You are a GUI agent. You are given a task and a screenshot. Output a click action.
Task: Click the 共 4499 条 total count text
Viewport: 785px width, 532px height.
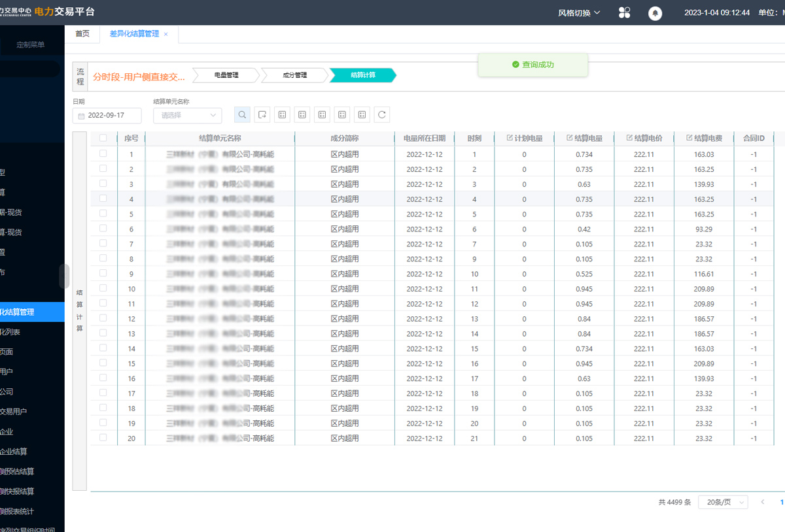click(674, 502)
